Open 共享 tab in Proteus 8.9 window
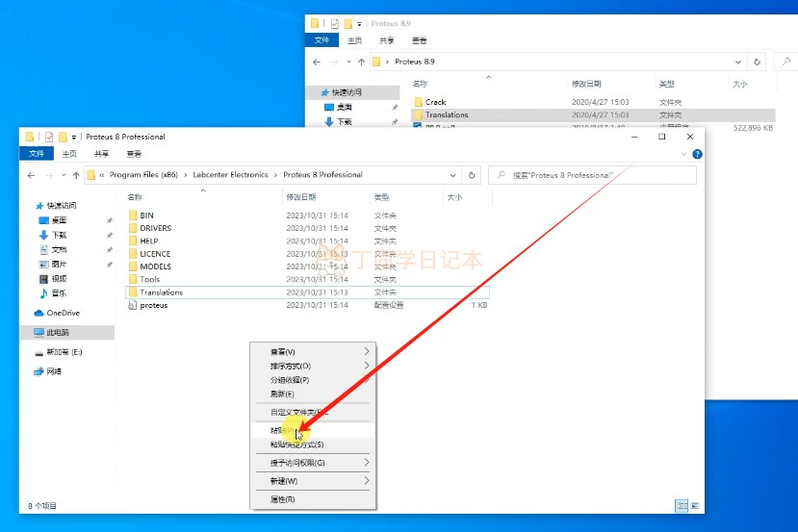Image resolution: width=798 pixels, height=532 pixels. tap(387, 40)
